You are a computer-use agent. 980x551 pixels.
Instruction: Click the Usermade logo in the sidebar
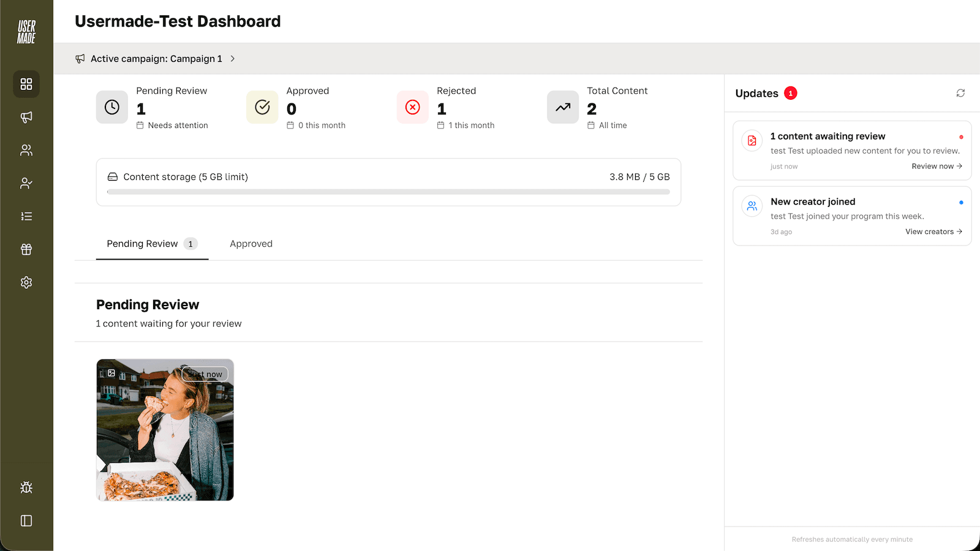point(26,31)
